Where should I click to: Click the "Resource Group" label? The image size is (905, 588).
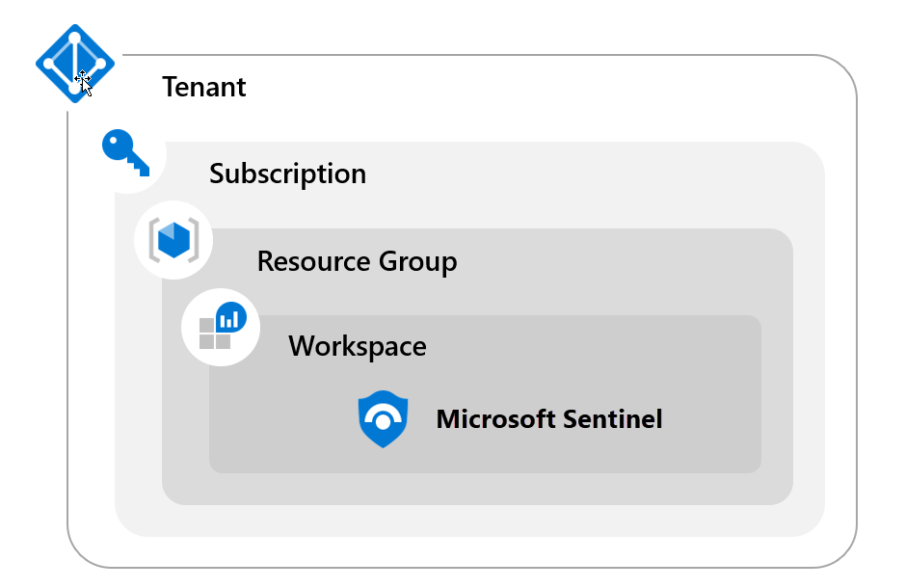[x=358, y=261]
